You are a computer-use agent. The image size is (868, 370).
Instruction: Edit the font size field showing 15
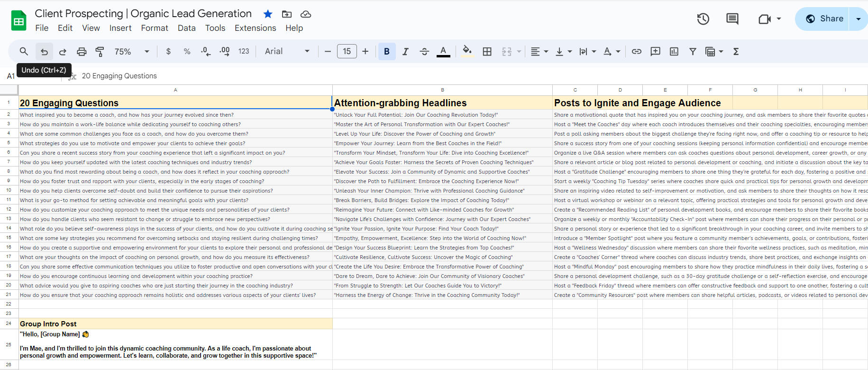point(347,51)
